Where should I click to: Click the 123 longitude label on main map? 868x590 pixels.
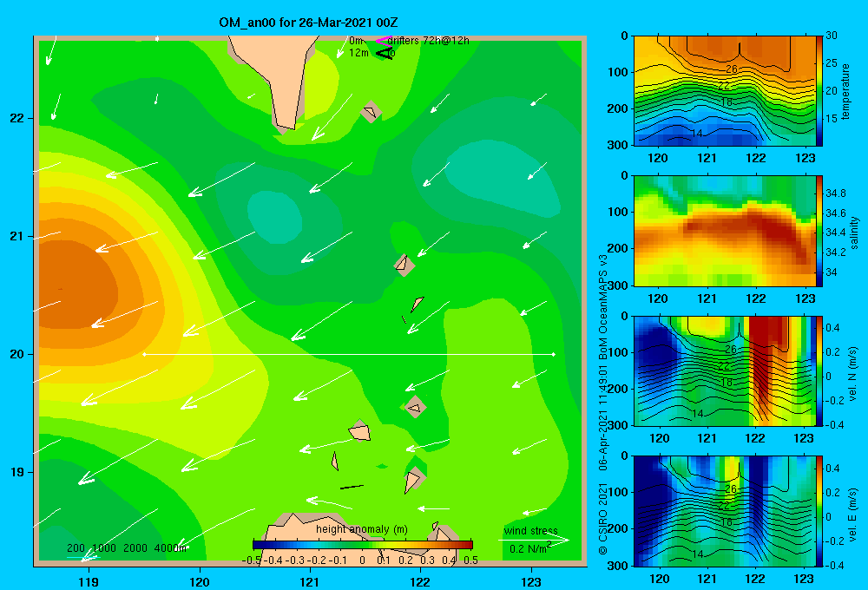pos(531,581)
